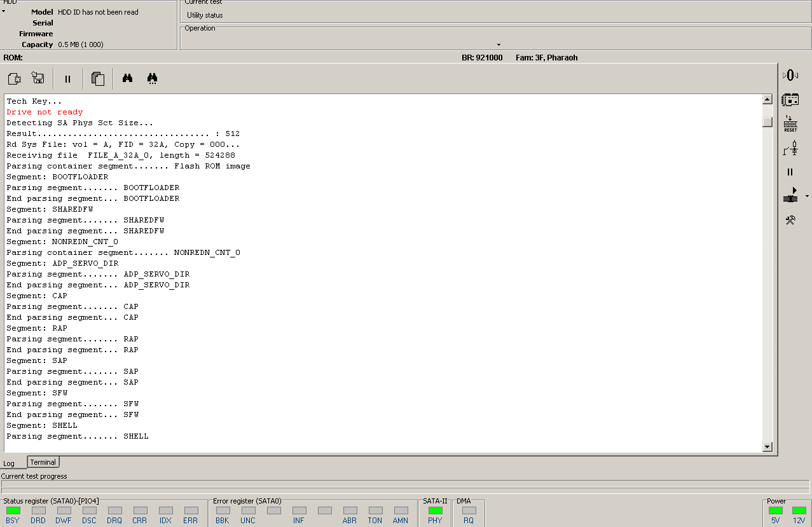The height and width of the screenshot is (527, 812).
Task: Click the binoculars find icon
Action: (x=127, y=78)
